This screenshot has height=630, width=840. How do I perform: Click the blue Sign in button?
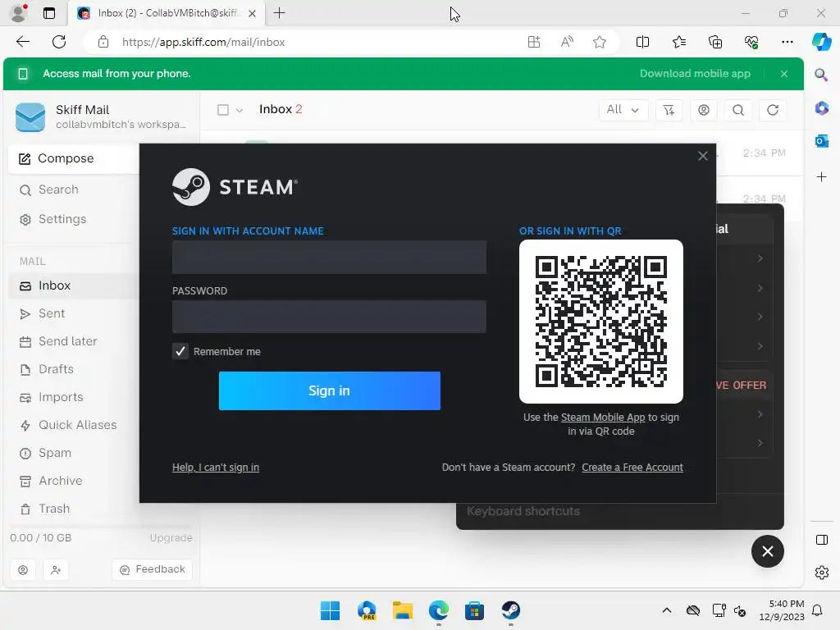(330, 390)
